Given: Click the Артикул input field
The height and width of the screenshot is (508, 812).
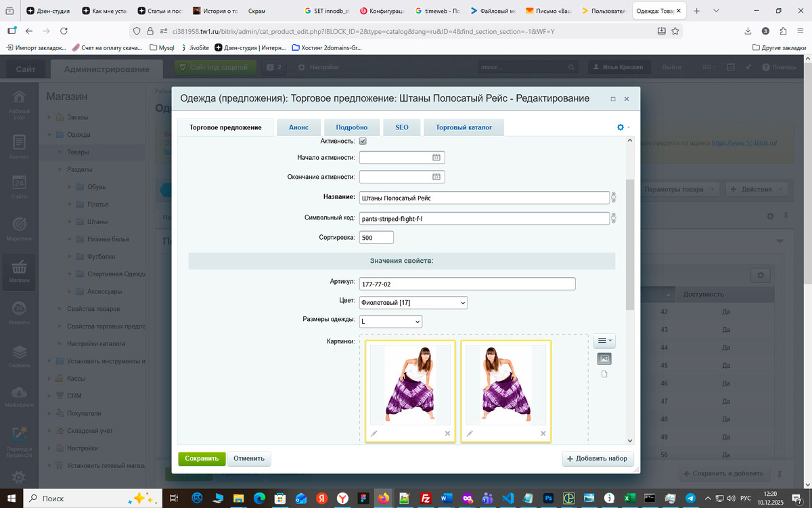Looking at the screenshot, I should point(467,284).
